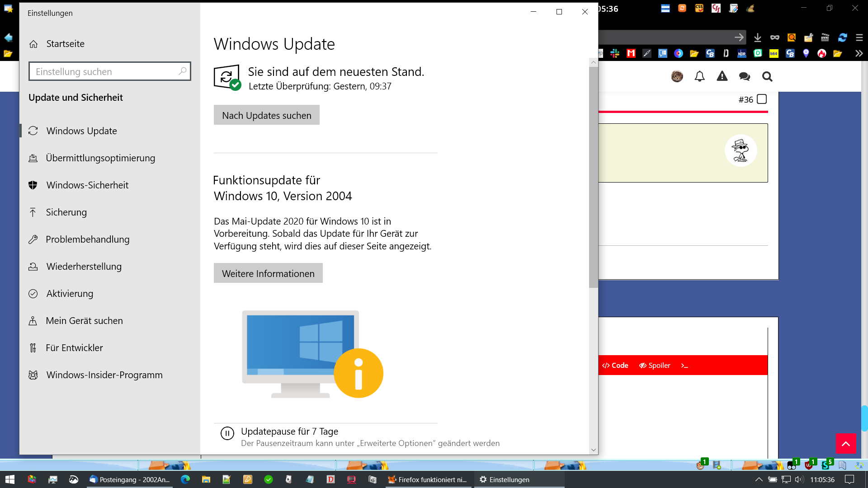
Task: Open Windows-Sicherheit in the sidebar
Action: tap(87, 185)
